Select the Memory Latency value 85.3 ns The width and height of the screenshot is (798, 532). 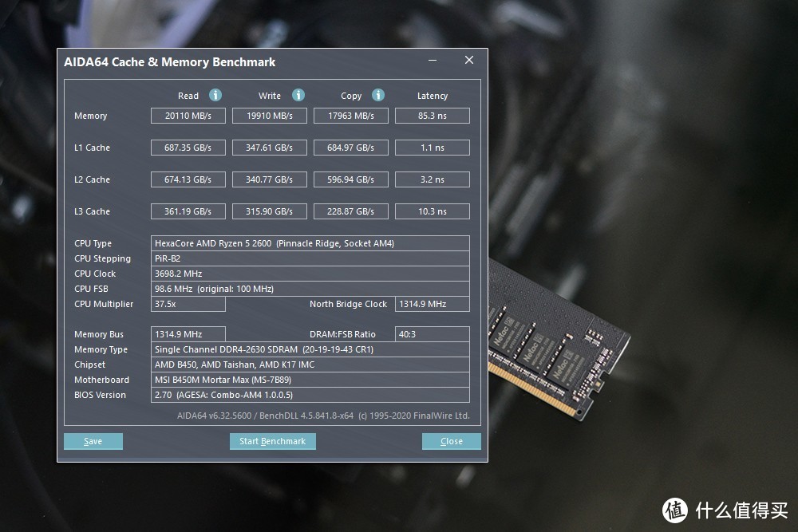[x=433, y=116]
